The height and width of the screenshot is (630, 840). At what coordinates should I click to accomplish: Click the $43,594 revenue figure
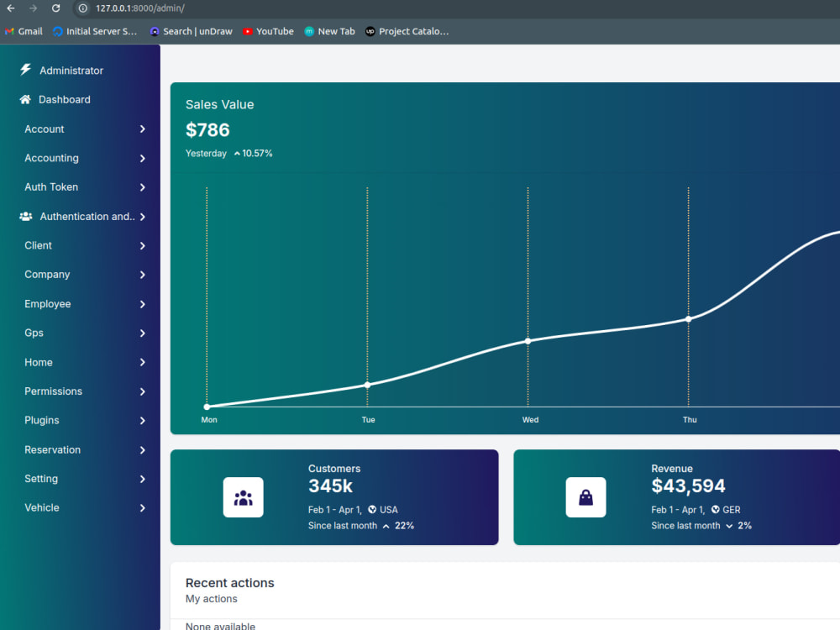coord(688,486)
